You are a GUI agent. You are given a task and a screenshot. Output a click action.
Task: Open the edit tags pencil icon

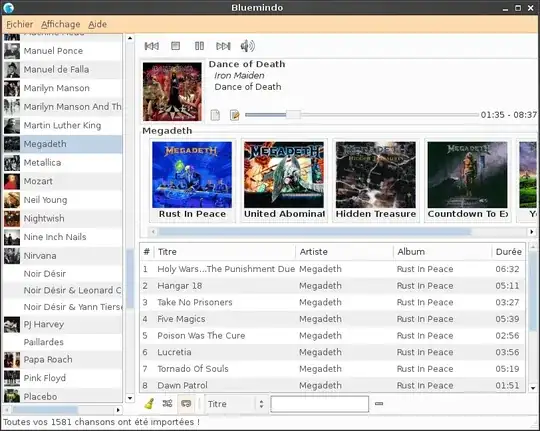click(x=235, y=115)
